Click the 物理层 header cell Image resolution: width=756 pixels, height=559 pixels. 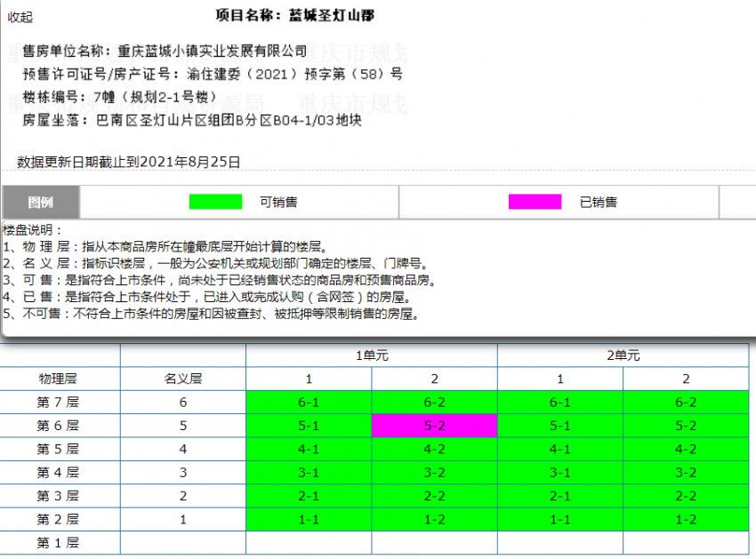59,378
